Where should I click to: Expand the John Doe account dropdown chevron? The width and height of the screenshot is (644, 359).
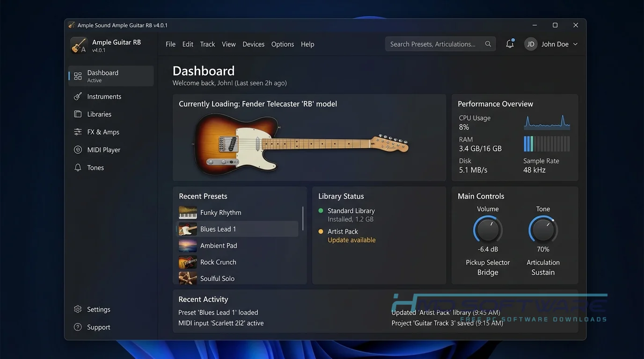click(x=575, y=44)
